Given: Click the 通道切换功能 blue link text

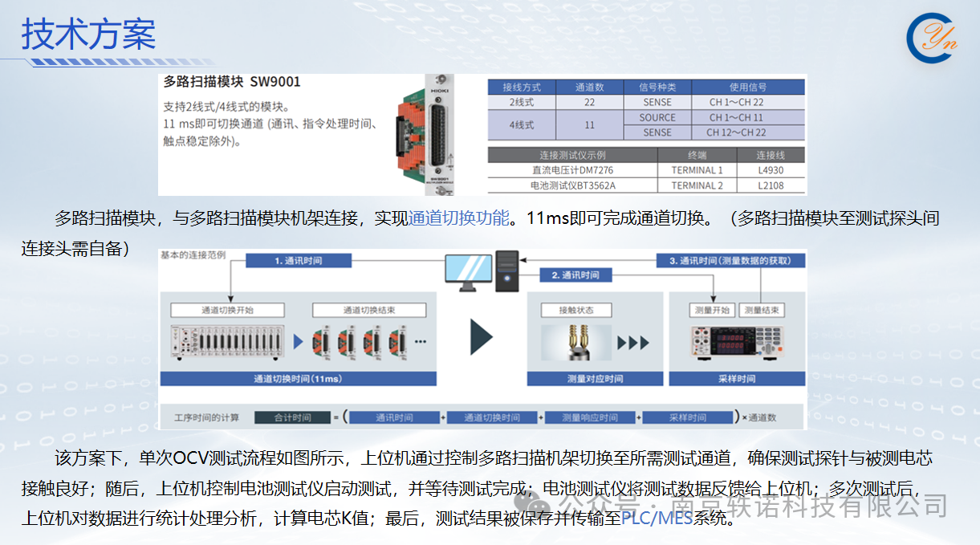Looking at the screenshot, I should (458, 218).
